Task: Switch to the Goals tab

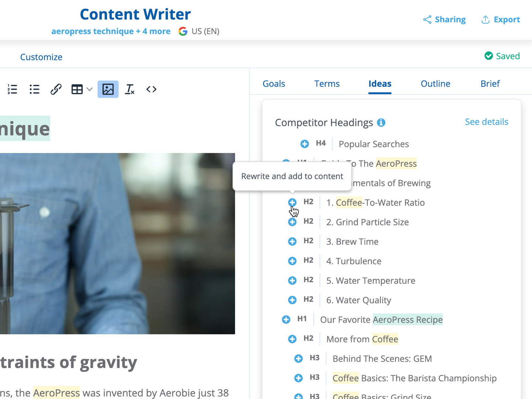Action: pyautogui.click(x=274, y=84)
